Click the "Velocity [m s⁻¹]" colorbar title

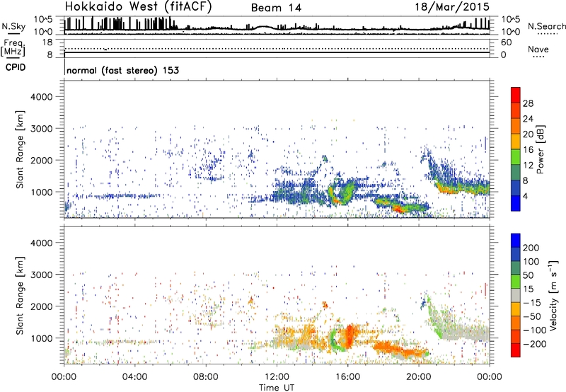(553, 295)
